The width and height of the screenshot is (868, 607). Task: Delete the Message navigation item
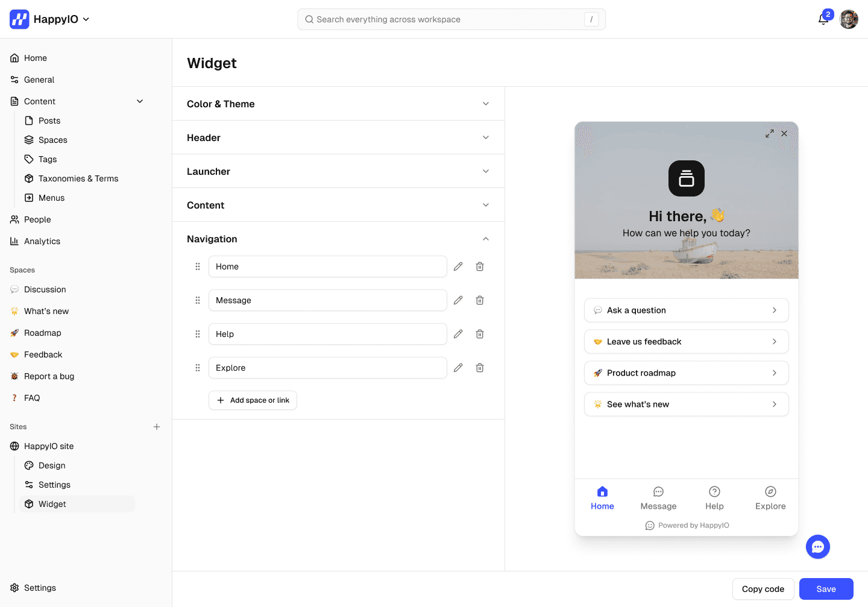tap(480, 300)
